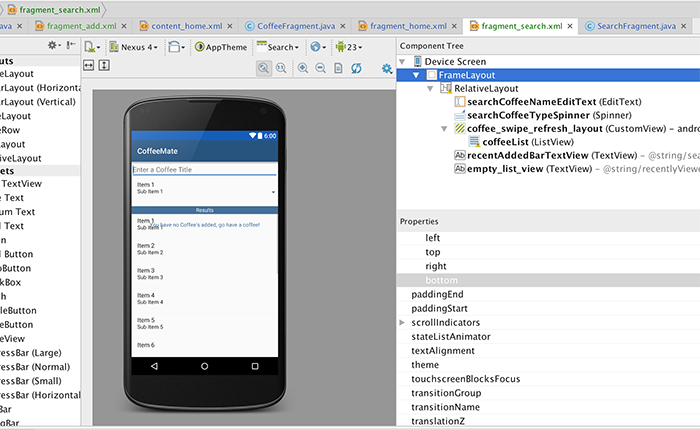Click the Enter a Coffee Title field
Screen dimensions: 700x430
(204, 170)
